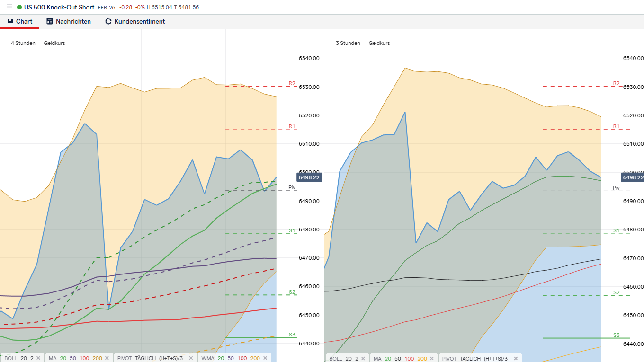Click red 100 in left chart MA chip
The image size is (644, 362).
pyautogui.click(x=84, y=358)
